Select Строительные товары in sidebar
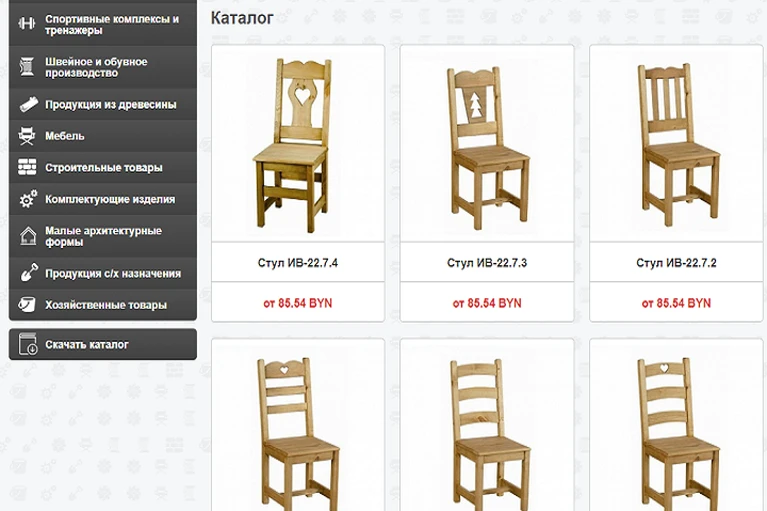The image size is (767, 511). 103,167
